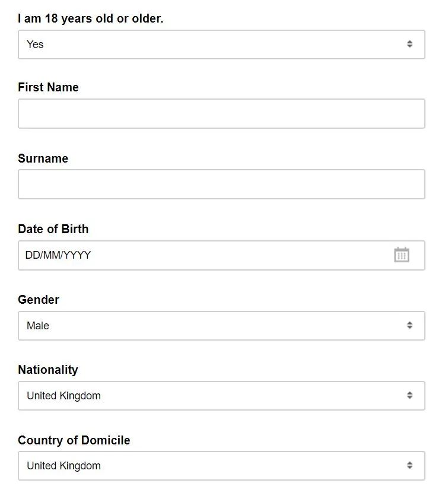
Task: Focus the Surname text box
Action: (221, 185)
